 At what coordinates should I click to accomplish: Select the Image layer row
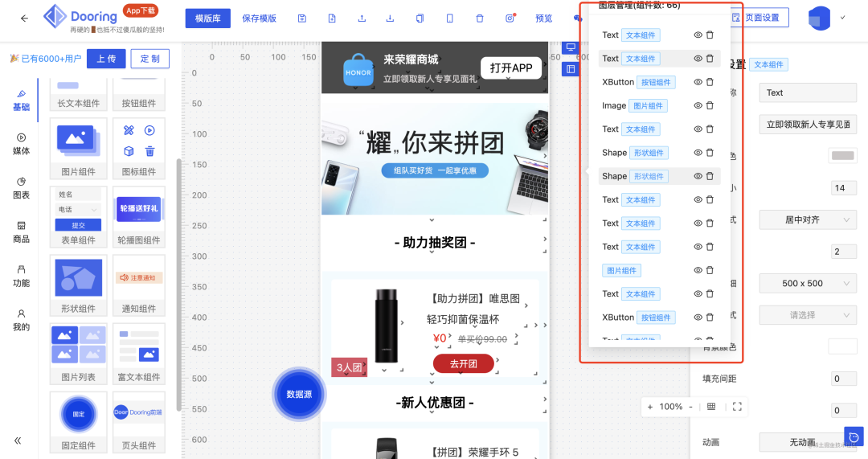coord(659,105)
